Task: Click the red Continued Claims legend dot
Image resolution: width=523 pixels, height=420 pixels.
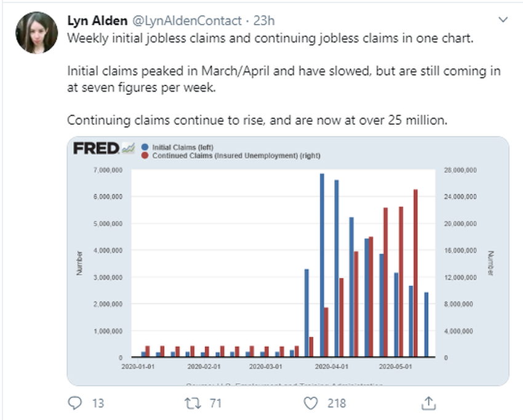Action: click(145, 156)
